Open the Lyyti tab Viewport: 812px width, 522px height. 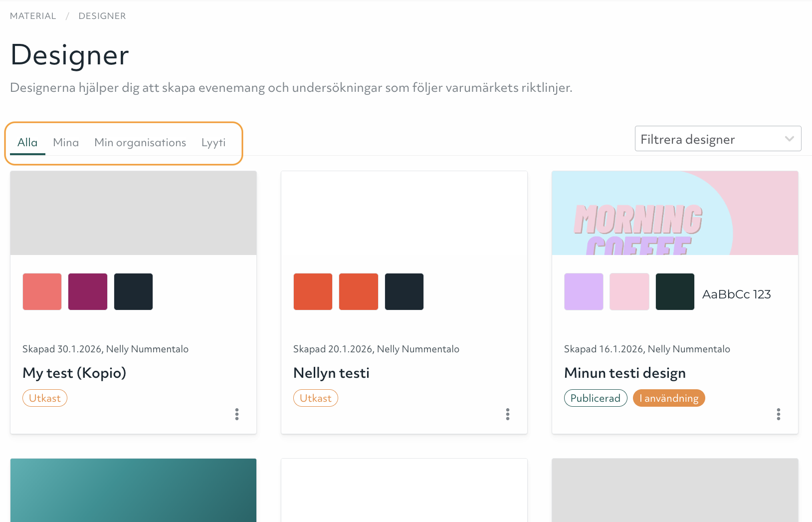click(x=213, y=143)
